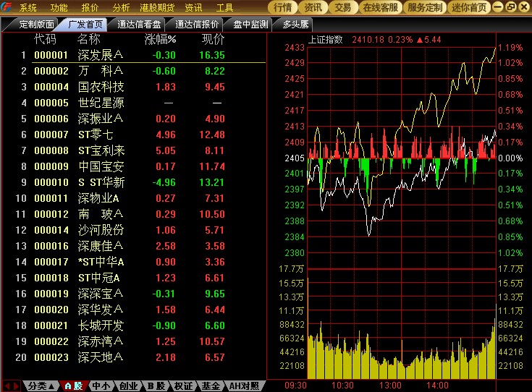Image resolution: width=532 pixels, height=392 pixels.
Task: Click the 在线客服 button
Action: (x=380, y=7)
